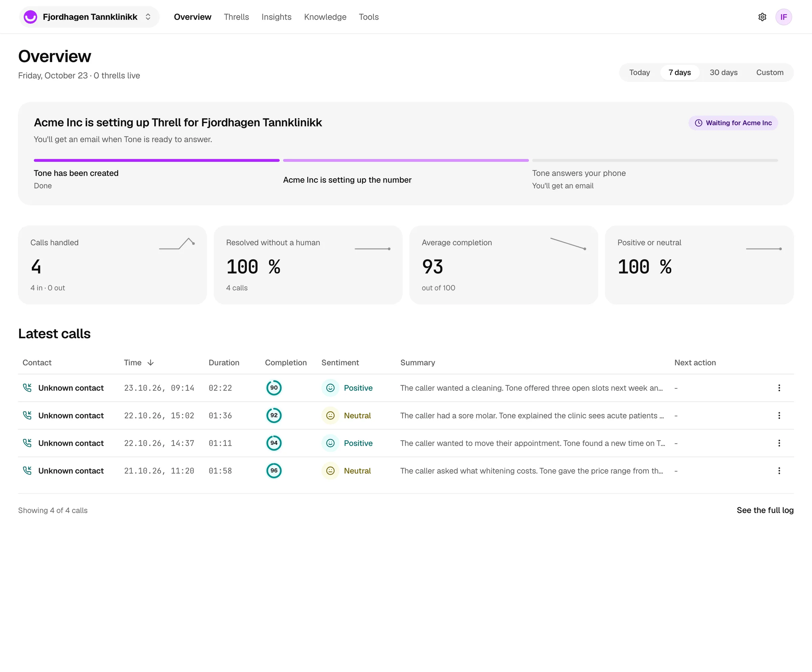The width and height of the screenshot is (812, 672).
Task: Click the purple Threll logo icon
Action: pyautogui.click(x=30, y=17)
